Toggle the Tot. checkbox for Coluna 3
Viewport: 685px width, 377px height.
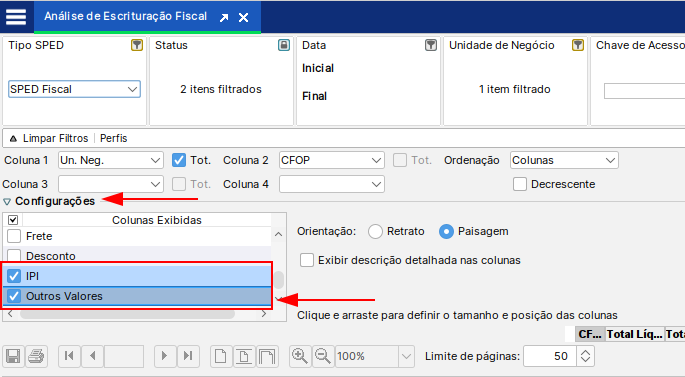[x=179, y=184]
